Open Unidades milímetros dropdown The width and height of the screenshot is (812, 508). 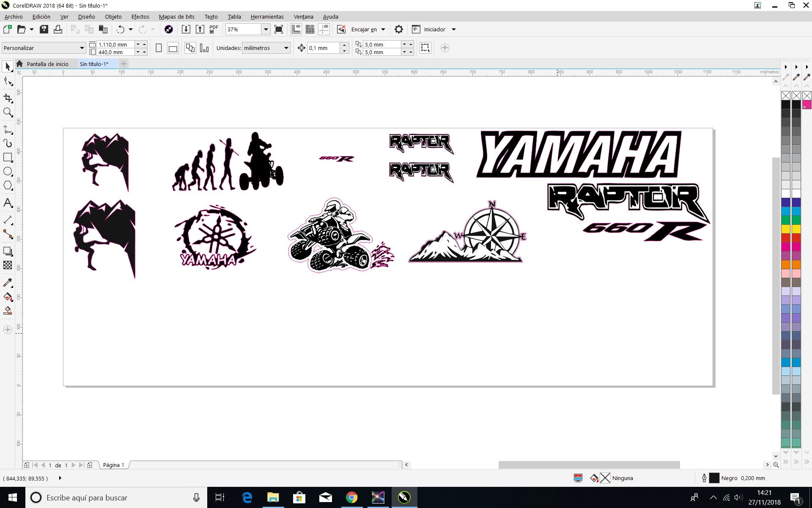[x=286, y=48]
